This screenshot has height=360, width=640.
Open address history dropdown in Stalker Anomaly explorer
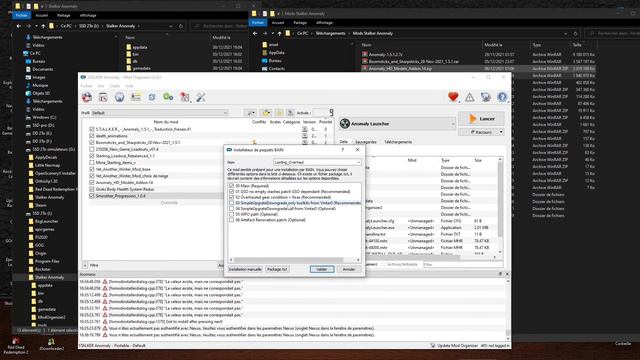point(171,26)
